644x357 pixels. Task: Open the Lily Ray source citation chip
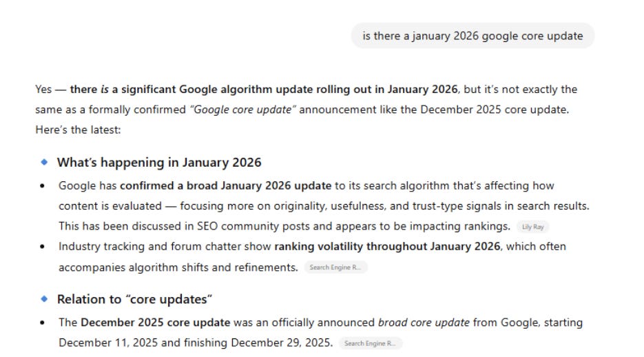click(x=532, y=227)
